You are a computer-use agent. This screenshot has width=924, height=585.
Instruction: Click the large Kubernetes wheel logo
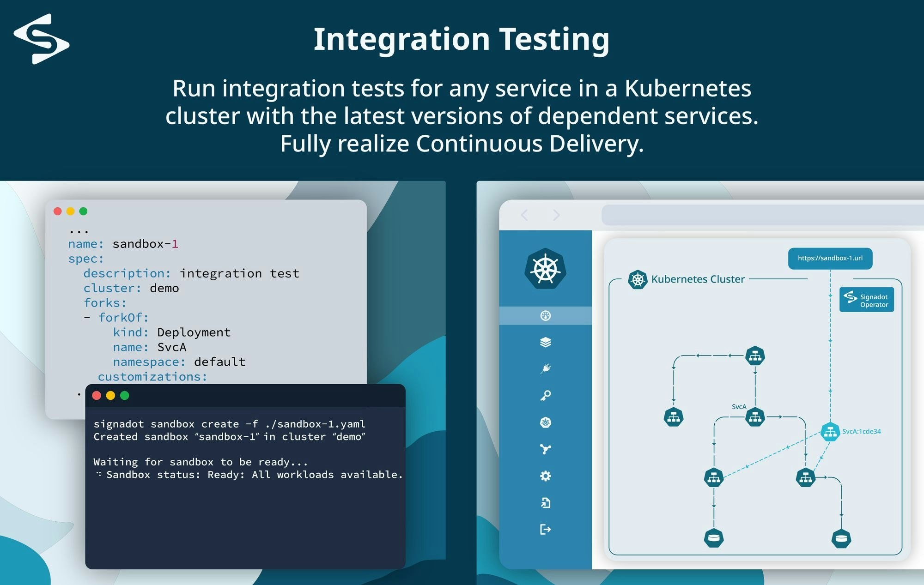pyautogui.click(x=545, y=269)
